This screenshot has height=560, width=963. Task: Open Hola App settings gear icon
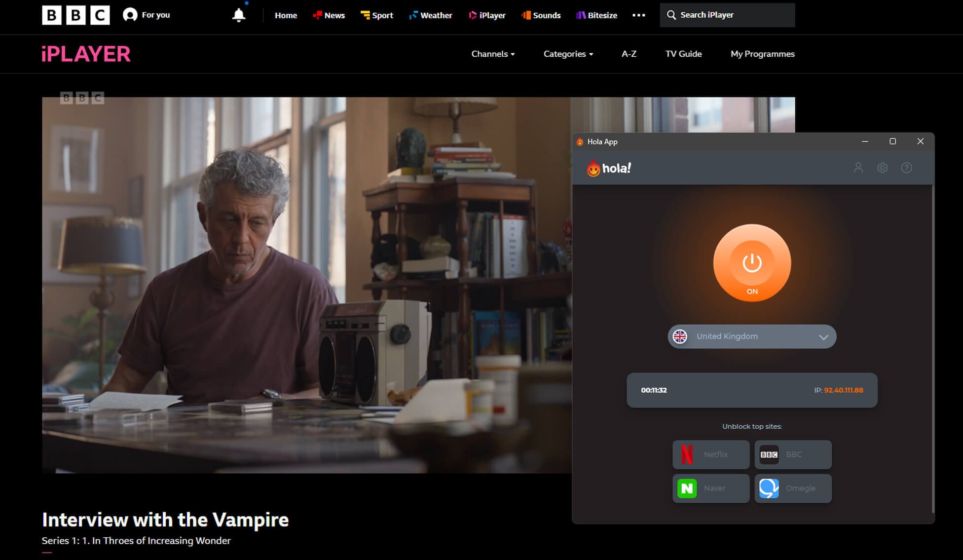click(883, 168)
